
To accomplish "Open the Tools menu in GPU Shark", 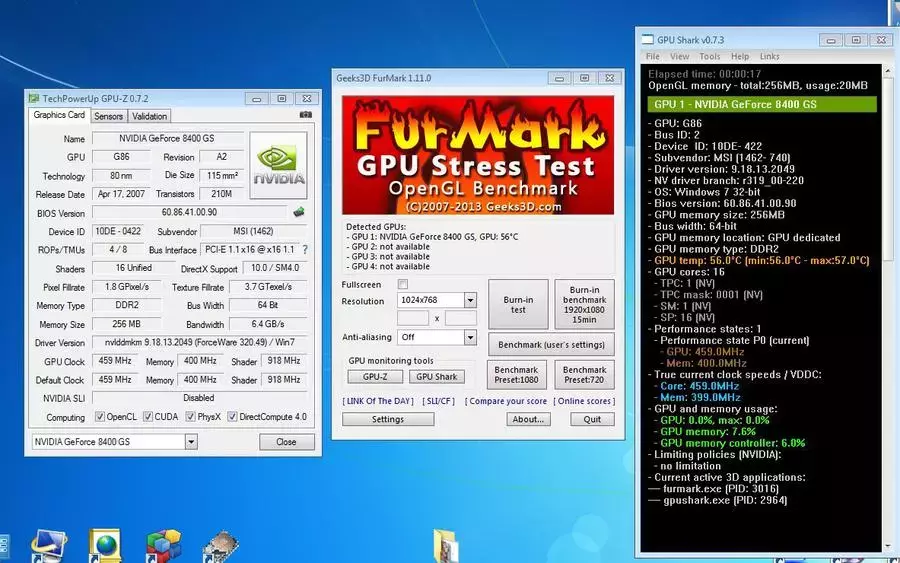I will [709, 56].
